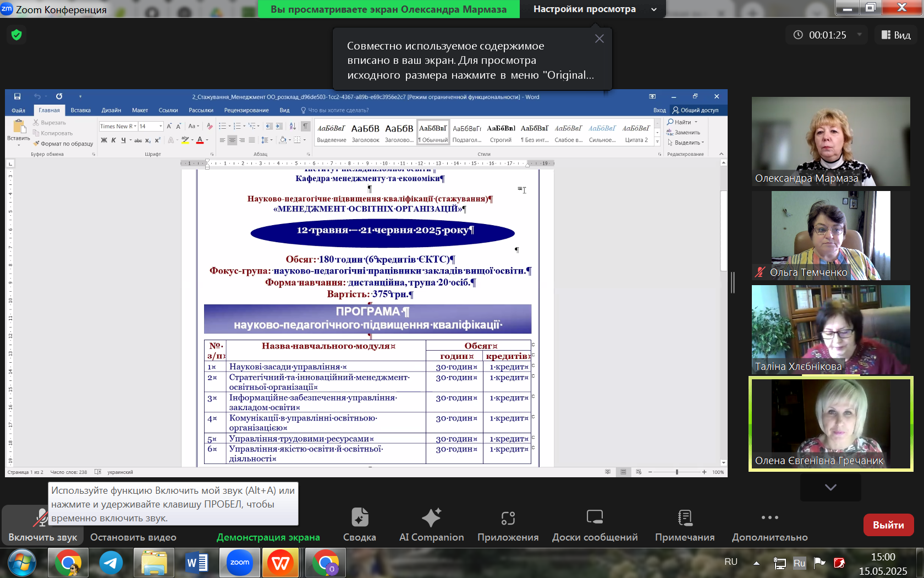
Task: Click the bullets list icon
Action: coord(222,126)
